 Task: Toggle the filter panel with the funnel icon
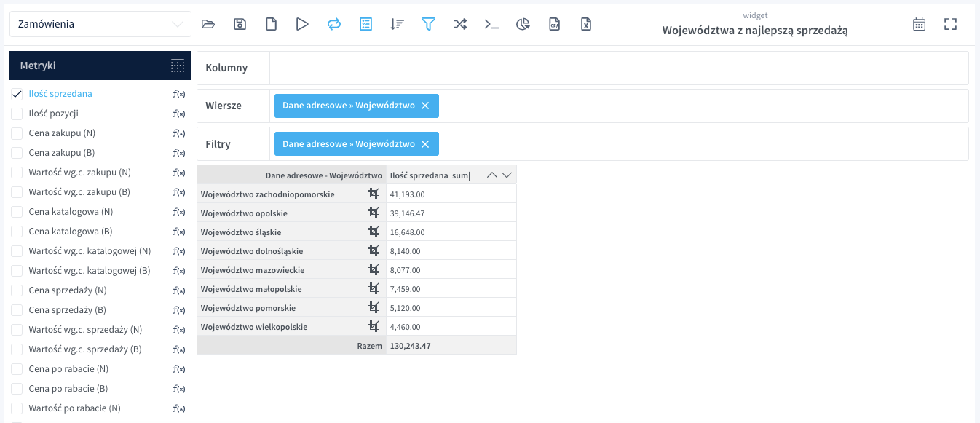pyautogui.click(x=428, y=23)
